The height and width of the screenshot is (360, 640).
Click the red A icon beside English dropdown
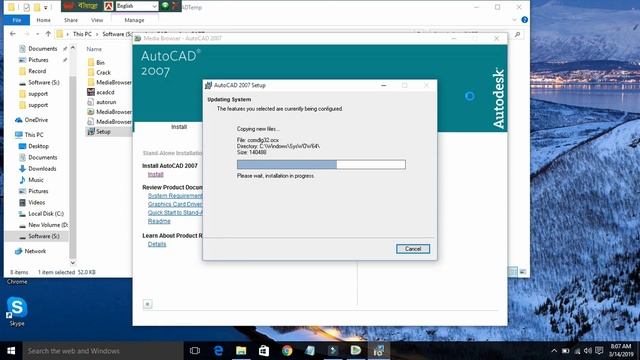coord(108,6)
